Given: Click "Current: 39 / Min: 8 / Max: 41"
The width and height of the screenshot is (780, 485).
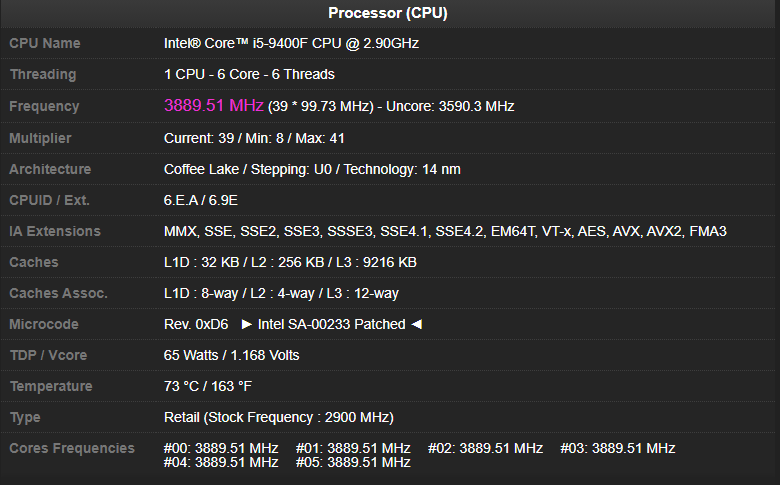Looking at the screenshot, I should click(254, 138).
